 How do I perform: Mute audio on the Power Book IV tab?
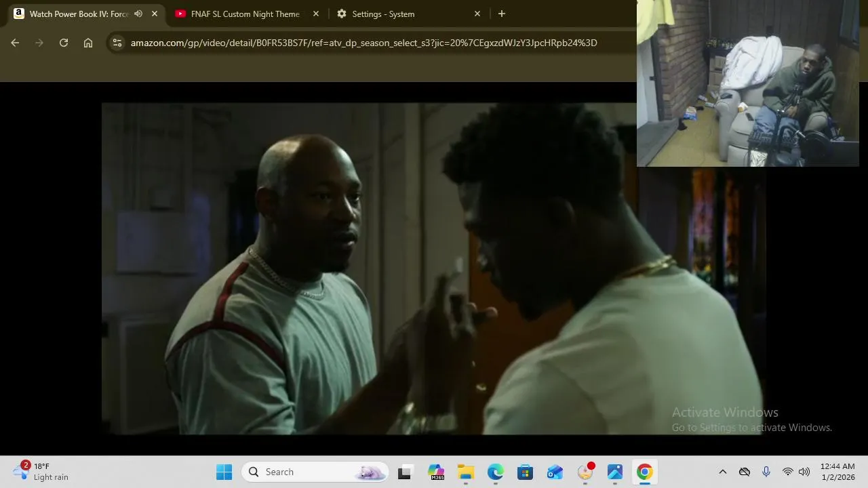138,14
